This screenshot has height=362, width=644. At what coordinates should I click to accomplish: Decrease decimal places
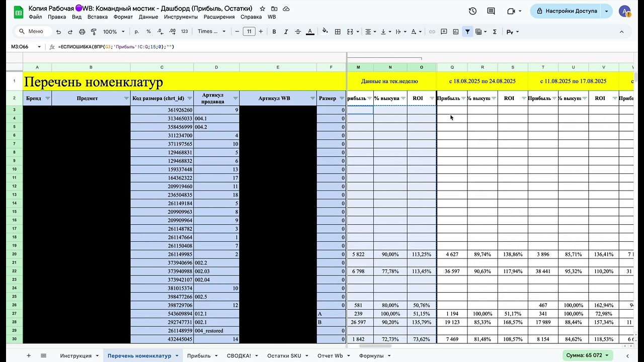(x=160, y=32)
